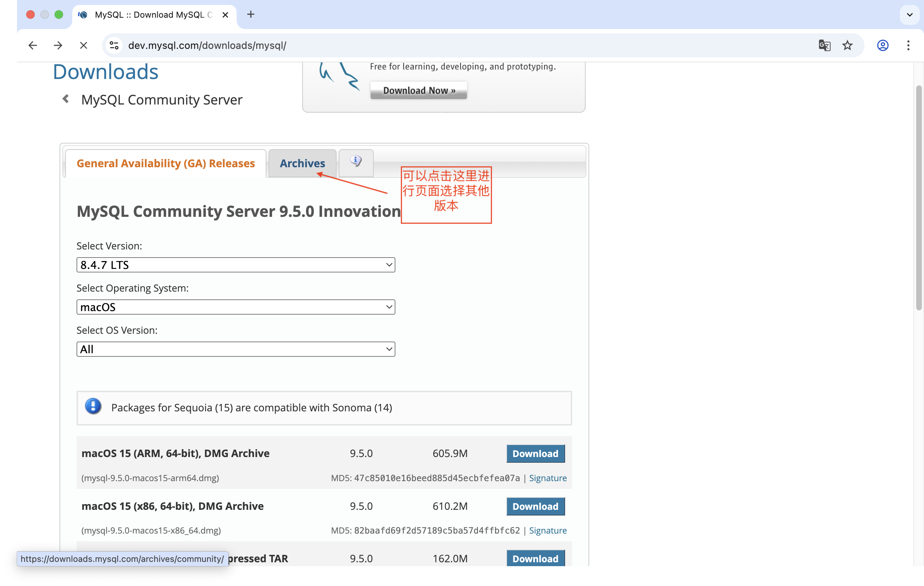Click the browser forward arrow
This screenshot has width=924, height=586.
point(58,46)
